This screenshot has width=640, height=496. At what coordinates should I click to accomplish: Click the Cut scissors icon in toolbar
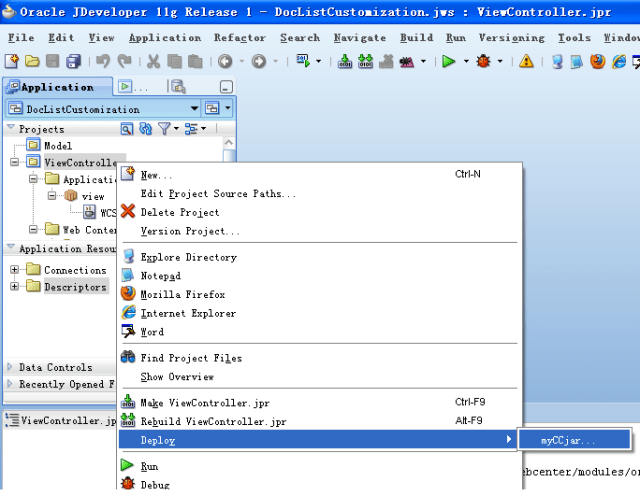tap(154, 62)
